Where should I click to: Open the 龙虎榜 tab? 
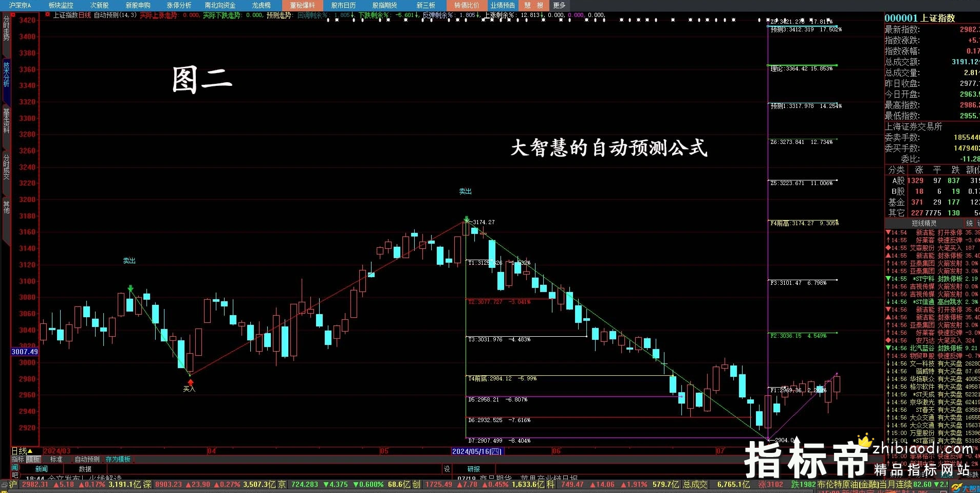pyautogui.click(x=261, y=5)
